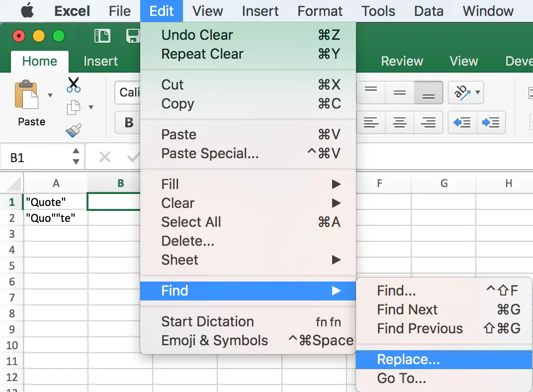This screenshot has height=392, width=533.
Task: Choose Delete... from Edit menu
Action: pyautogui.click(x=248, y=241)
